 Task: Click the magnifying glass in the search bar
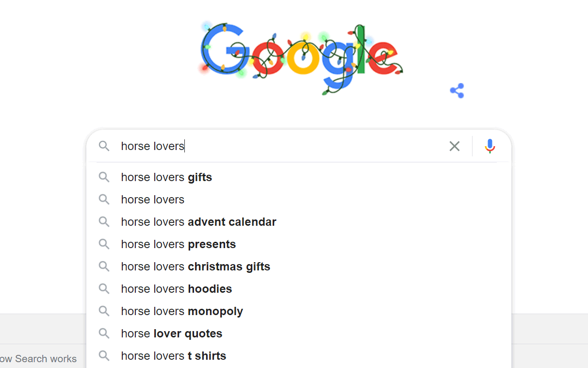[x=104, y=146]
